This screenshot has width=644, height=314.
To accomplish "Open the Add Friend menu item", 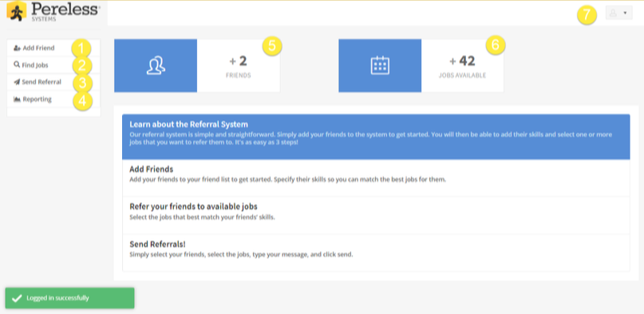I will click(53, 48).
